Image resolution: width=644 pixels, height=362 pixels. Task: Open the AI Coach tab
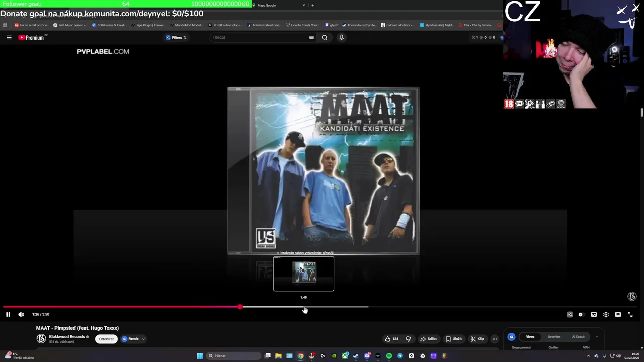tap(578, 337)
